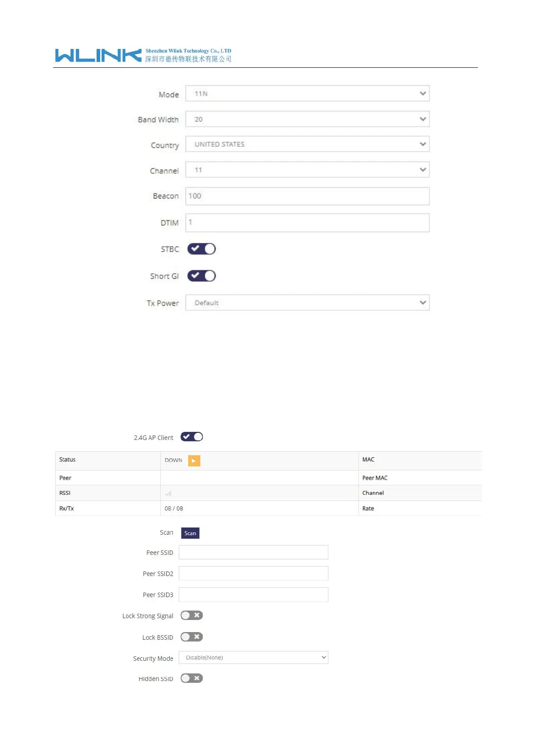The image size is (535, 756).
Task: Click the Peer SSID text box
Action: [x=254, y=552]
